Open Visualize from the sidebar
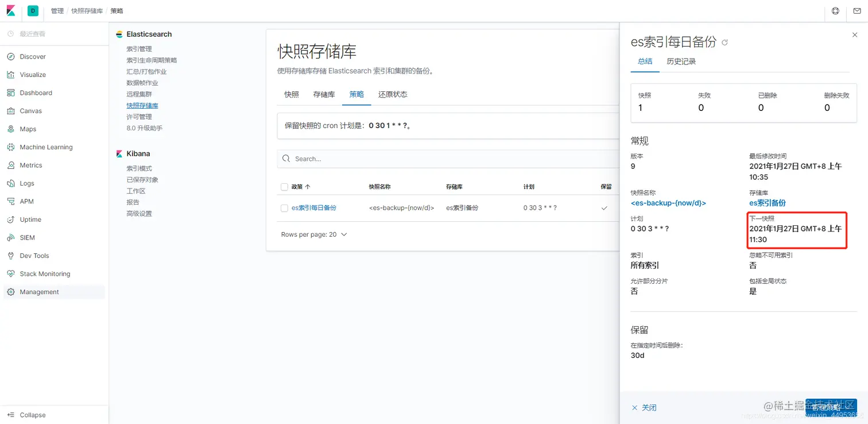 coord(33,75)
